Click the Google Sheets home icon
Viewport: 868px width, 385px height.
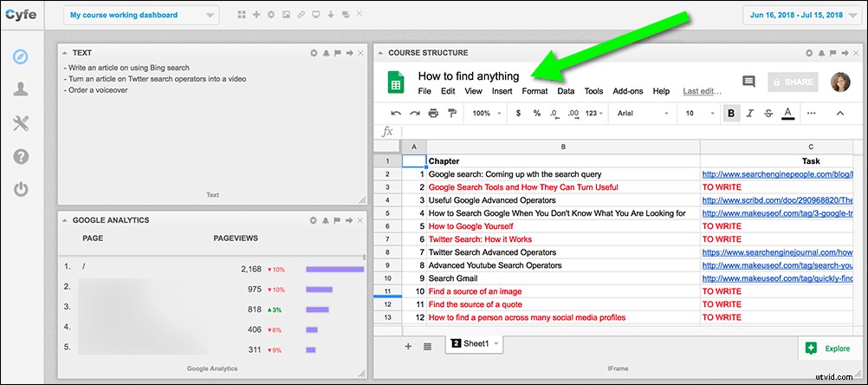395,82
